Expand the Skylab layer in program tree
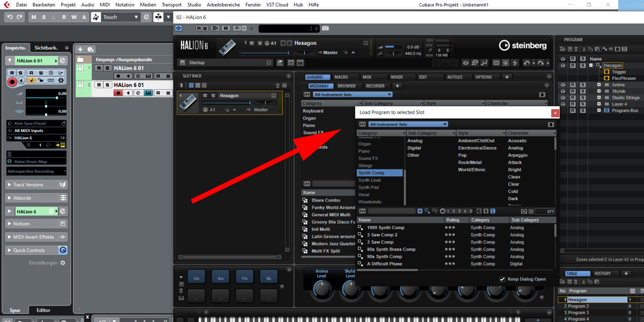Screen dimensions: 644x322 point(599,91)
